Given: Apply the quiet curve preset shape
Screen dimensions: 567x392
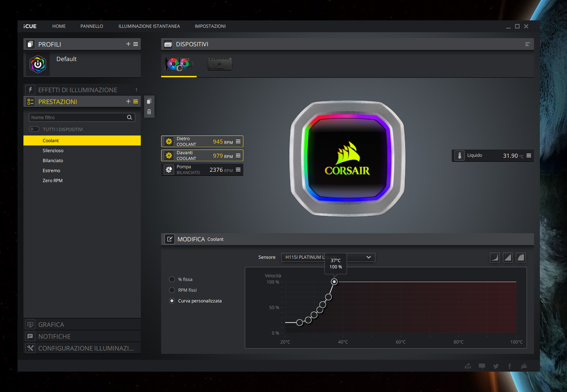Looking at the screenshot, I should 494,257.
